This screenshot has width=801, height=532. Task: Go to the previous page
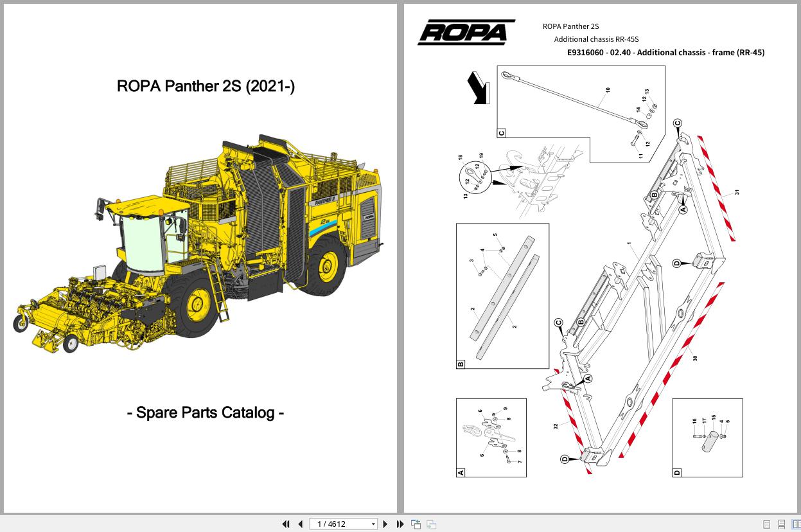point(300,524)
